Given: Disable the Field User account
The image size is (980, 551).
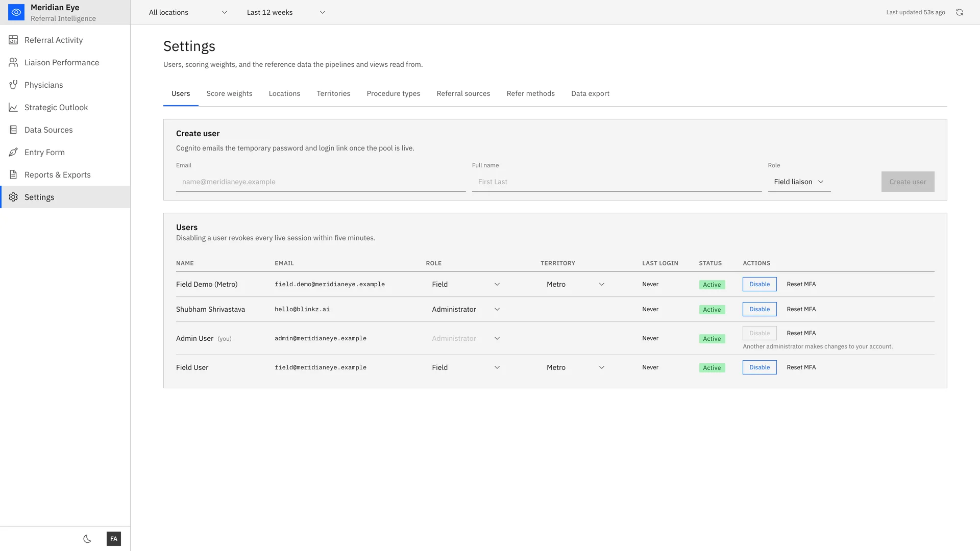Looking at the screenshot, I should tap(759, 367).
